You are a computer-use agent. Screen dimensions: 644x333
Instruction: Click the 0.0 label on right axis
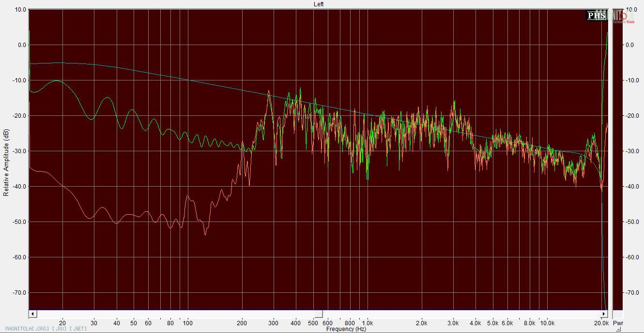[629, 45]
